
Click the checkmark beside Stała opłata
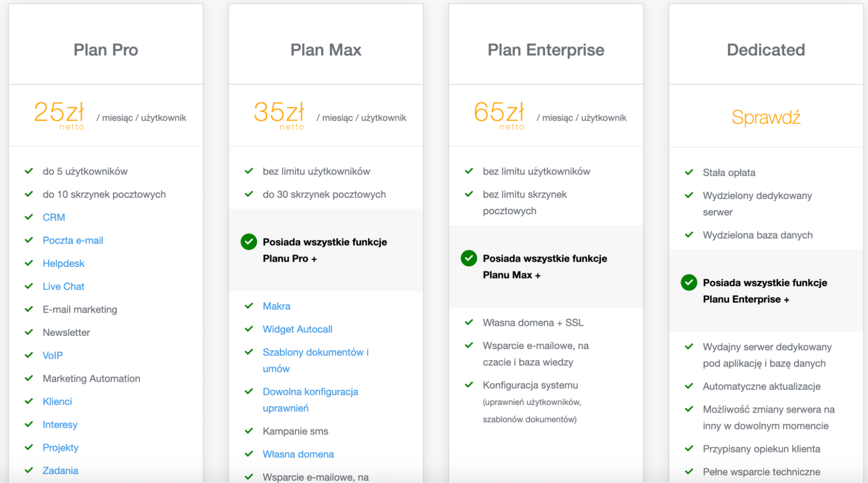click(x=689, y=172)
